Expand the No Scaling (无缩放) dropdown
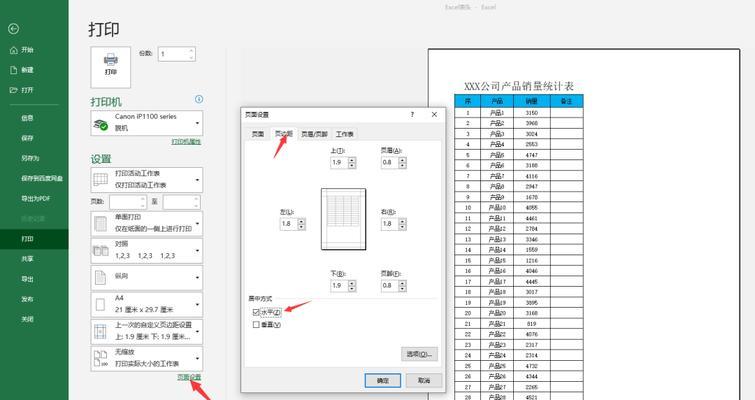This screenshot has height=400, width=755. coord(146,357)
